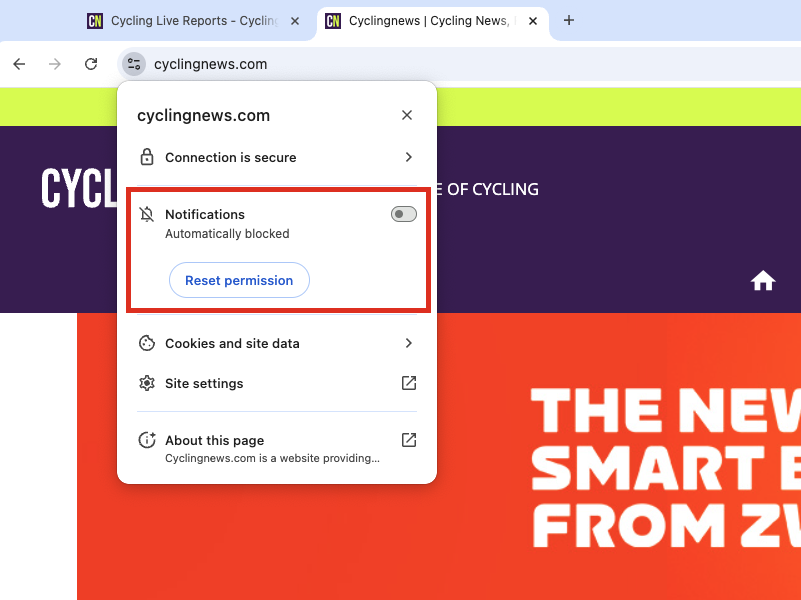Toggle the Notifications switch on
801x600 pixels.
[404, 214]
